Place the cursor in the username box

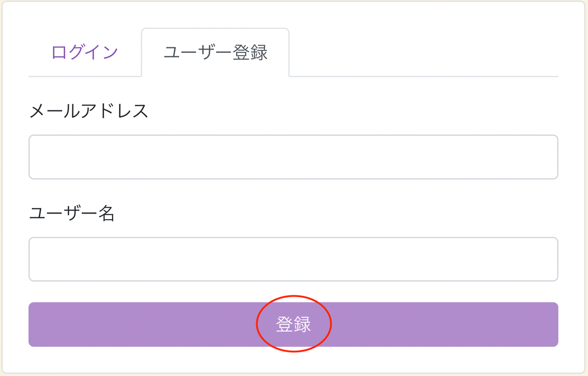tap(293, 259)
